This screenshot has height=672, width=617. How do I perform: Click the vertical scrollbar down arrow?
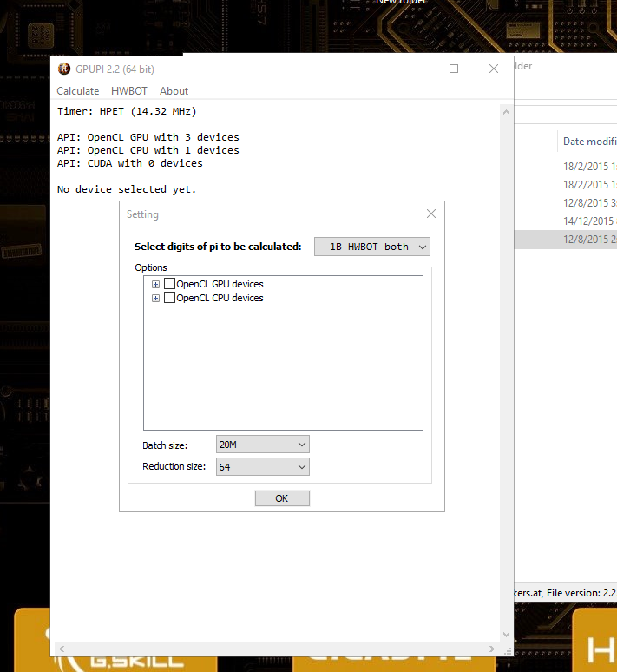coord(506,635)
